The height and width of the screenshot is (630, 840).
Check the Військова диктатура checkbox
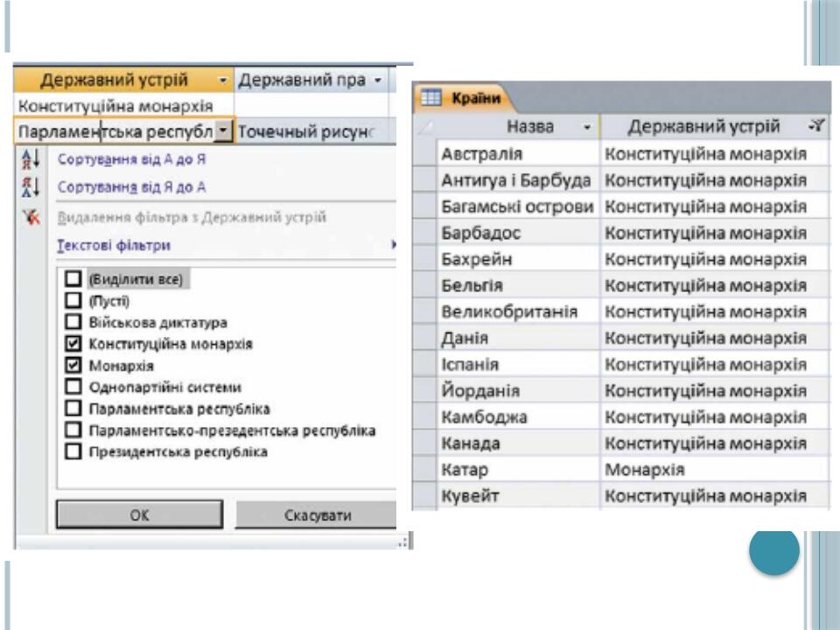(73, 322)
